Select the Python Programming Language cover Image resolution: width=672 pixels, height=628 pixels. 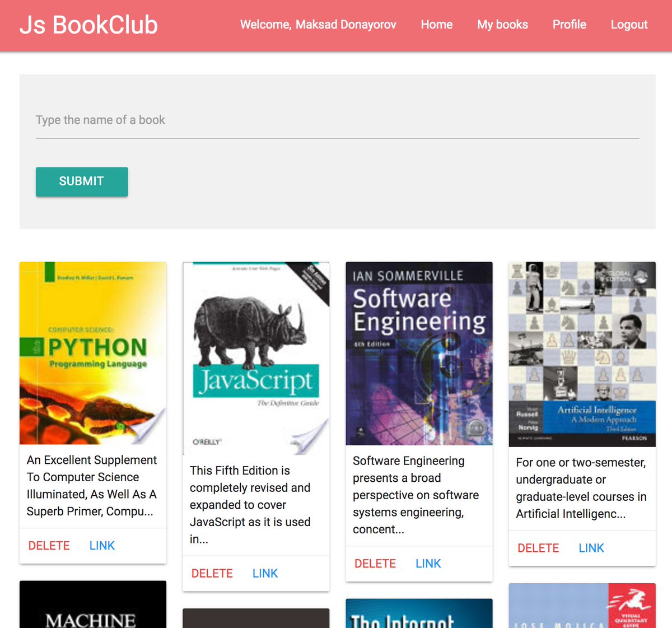93,353
